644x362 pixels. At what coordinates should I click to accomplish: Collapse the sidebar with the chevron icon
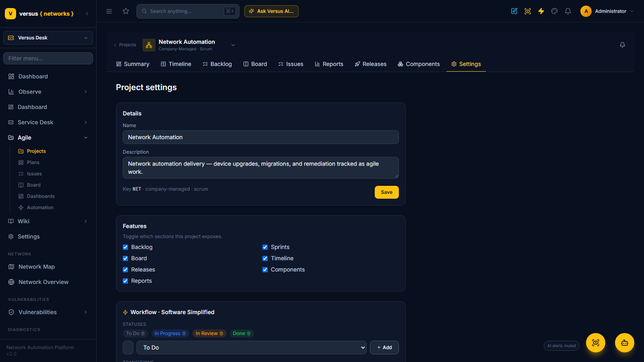click(87, 14)
